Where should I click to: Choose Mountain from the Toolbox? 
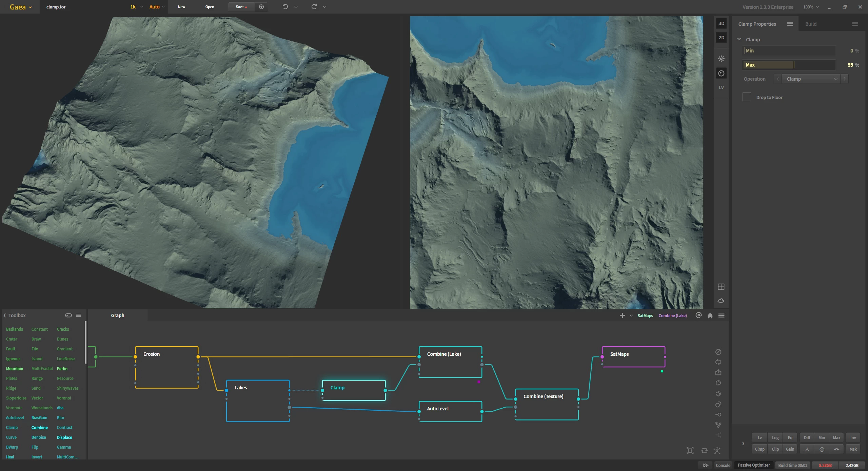pos(15,369)
